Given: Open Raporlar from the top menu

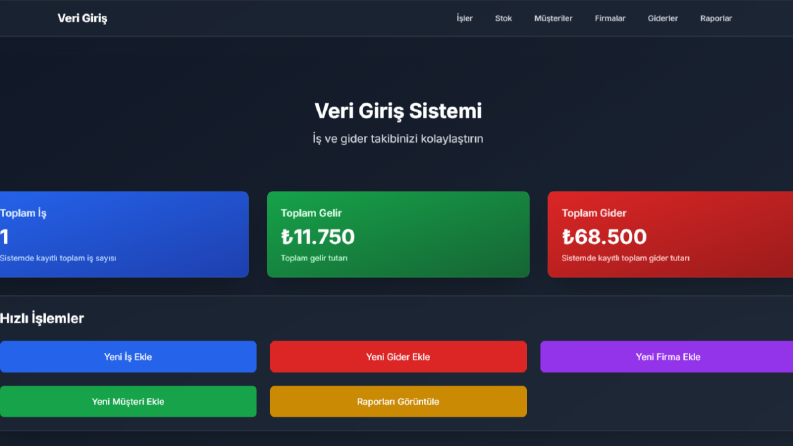Looking at the screenshot, I should click(716, 18).
